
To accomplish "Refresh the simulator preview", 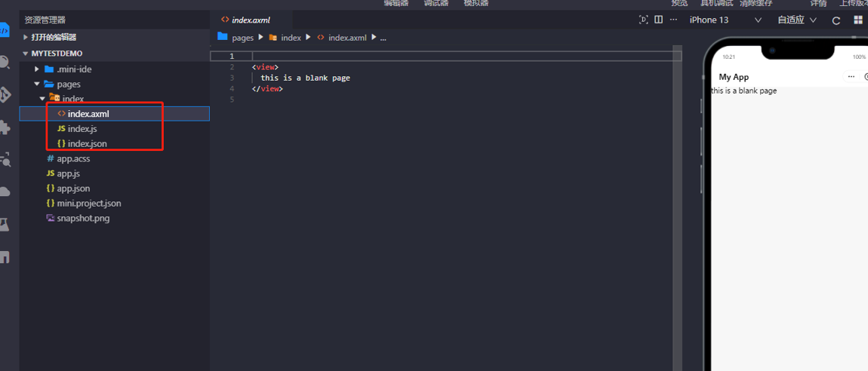I will pos(836,20).
